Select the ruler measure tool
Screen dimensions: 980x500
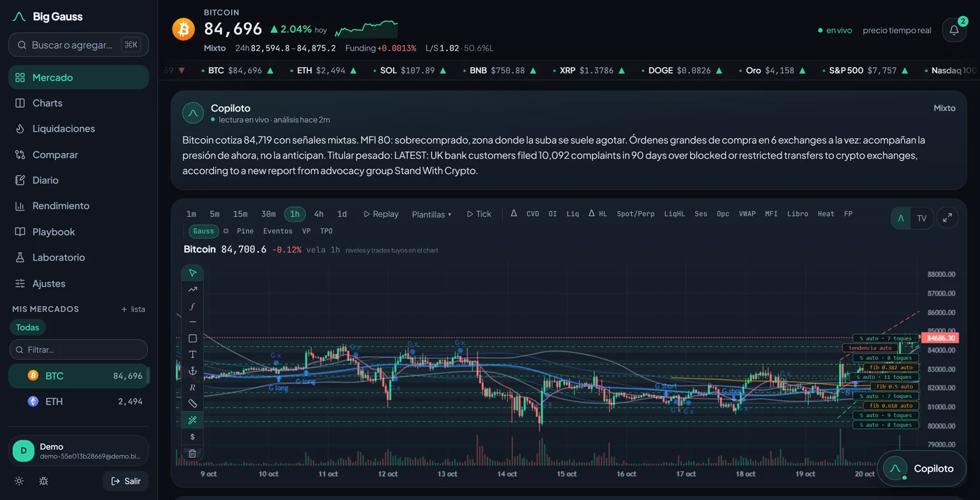(x=192, y=404)
